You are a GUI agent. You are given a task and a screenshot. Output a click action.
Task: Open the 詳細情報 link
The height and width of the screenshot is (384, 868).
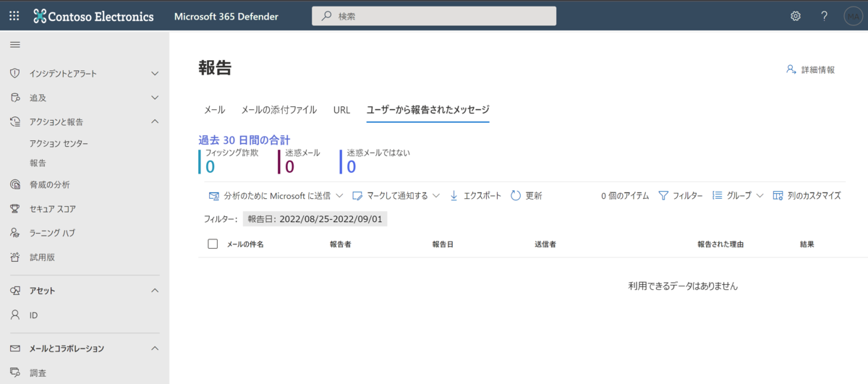pos(818,70)
